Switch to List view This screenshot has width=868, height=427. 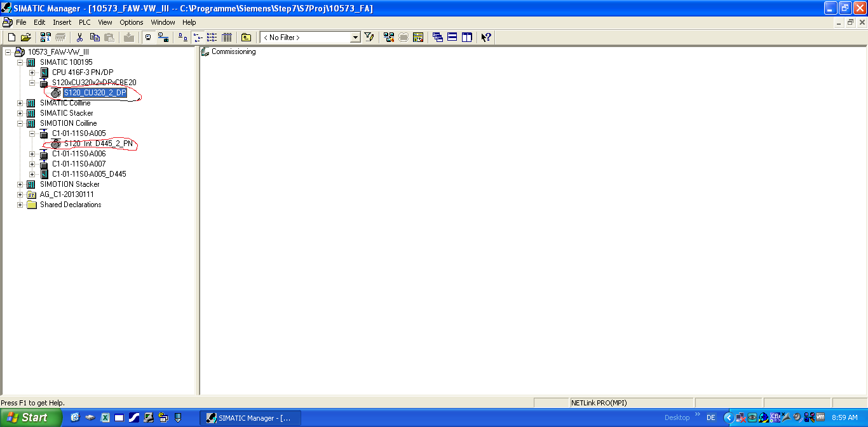212,37
